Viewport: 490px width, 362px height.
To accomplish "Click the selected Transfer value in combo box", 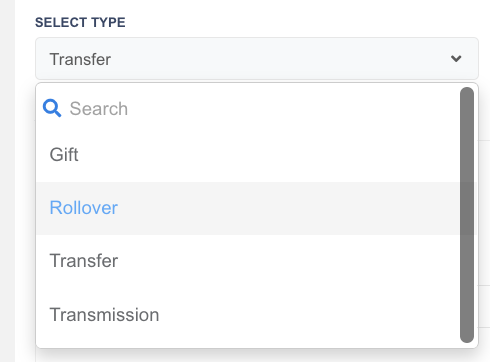I will click(80, 59).
